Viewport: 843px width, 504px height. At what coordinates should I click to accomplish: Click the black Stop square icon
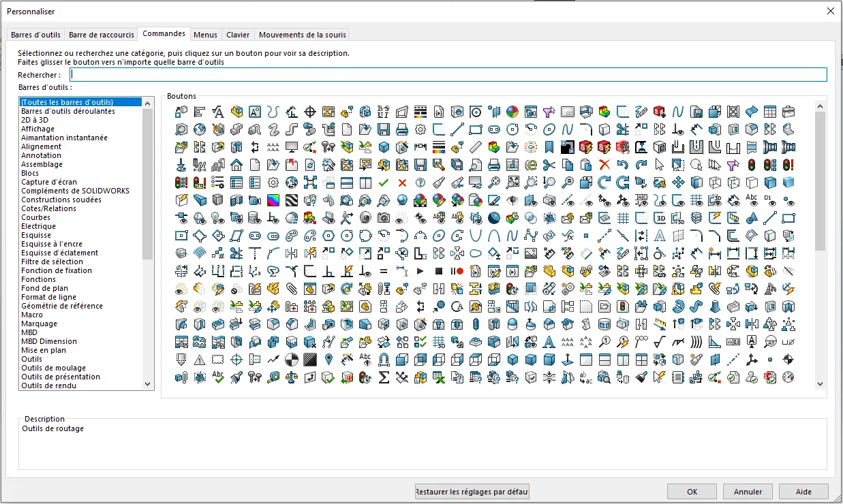pyautogui.click(x=439, y=271)
